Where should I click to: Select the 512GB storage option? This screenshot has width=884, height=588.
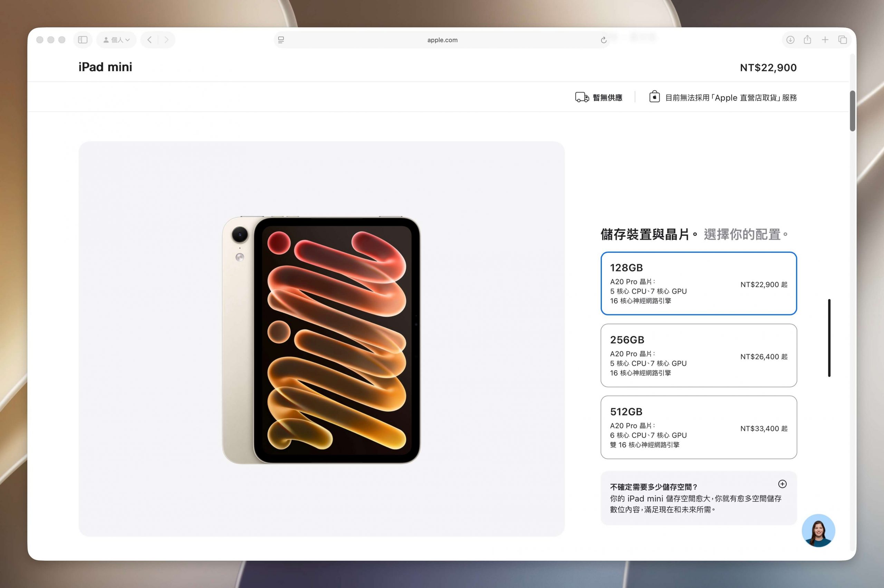tap(698, 427)
